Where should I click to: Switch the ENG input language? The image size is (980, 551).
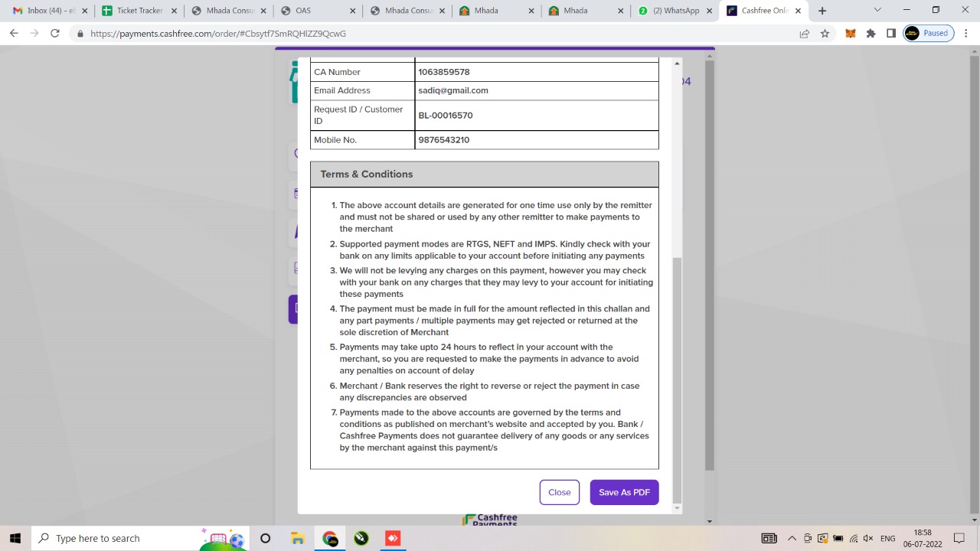(x=888, y=539)
